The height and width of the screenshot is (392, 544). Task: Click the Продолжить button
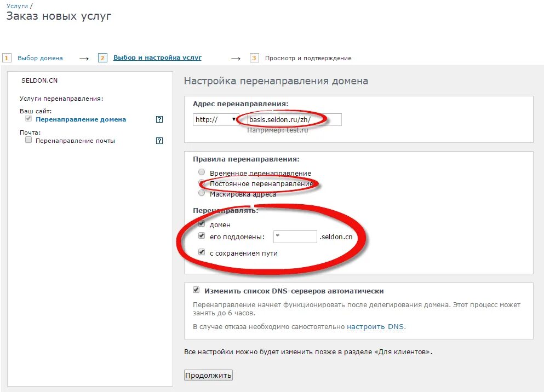(208, 375)
